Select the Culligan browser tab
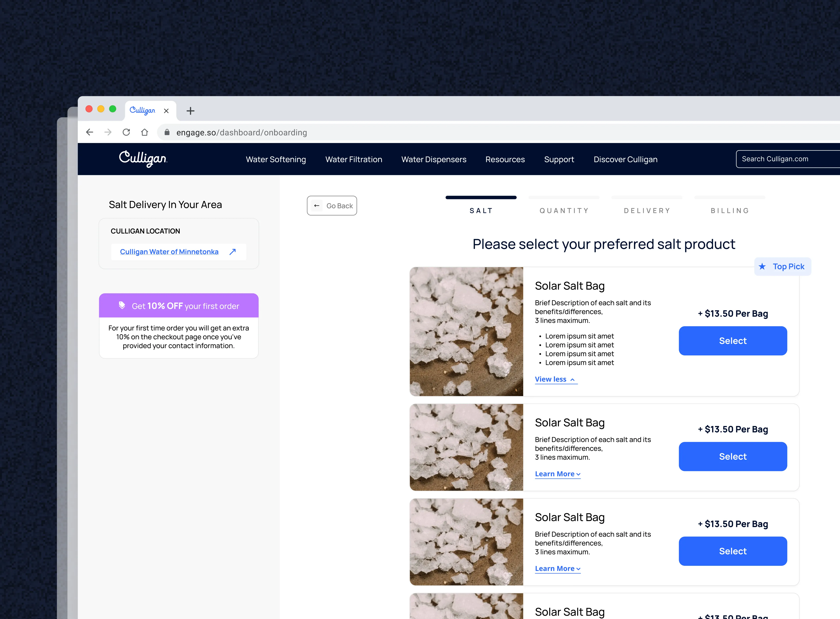 coord(150,111)
